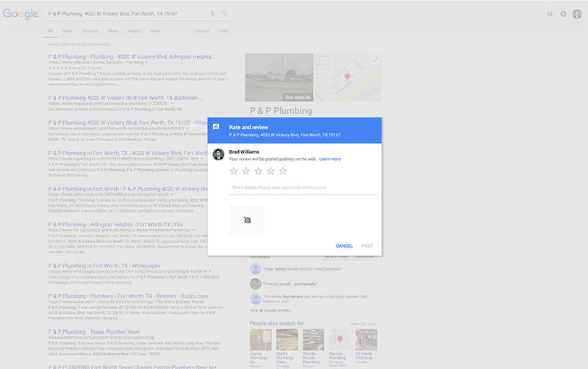Open notifications icon in top bar
Image resolution: width=588 pixels, height=369 pixels.
(563, 14)
